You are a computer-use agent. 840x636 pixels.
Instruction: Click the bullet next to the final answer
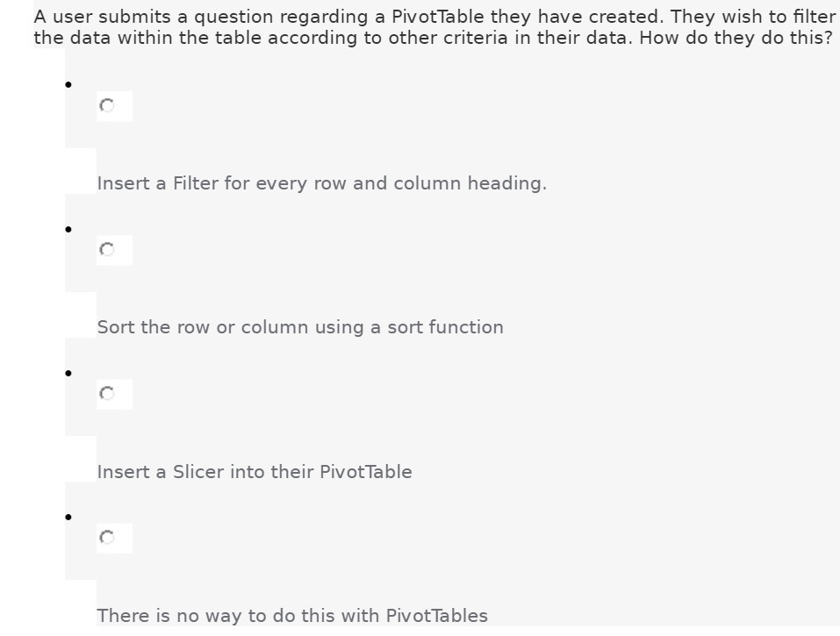coord(68,518)
